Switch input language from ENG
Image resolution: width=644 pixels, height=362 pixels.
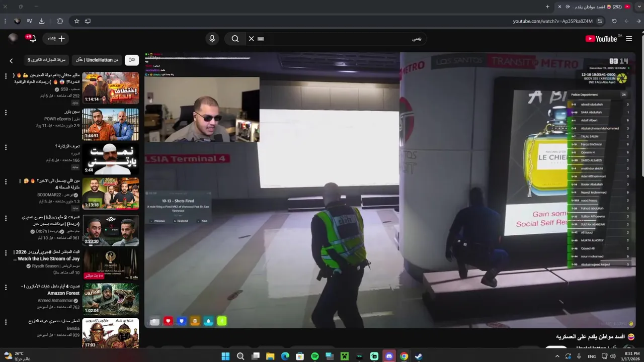pyautogui.click(x=592, y=356)
